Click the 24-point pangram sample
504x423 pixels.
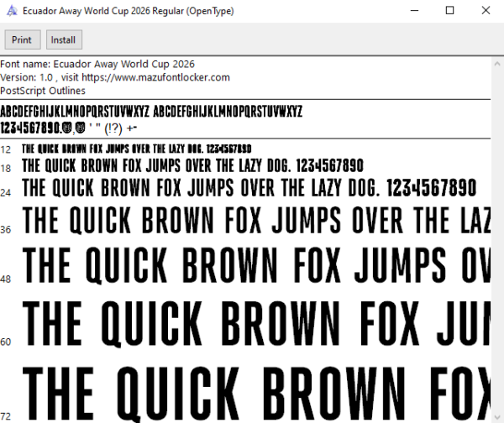coord(249,187)
